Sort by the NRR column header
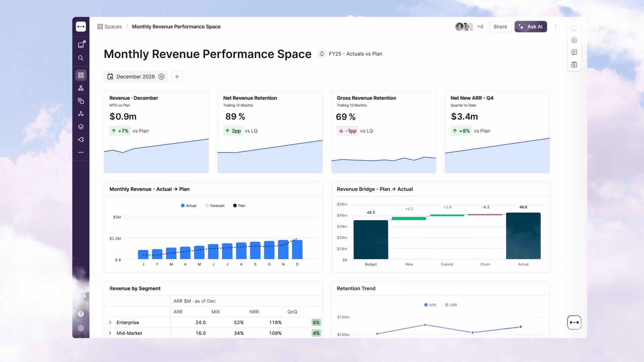 point(254,312)
